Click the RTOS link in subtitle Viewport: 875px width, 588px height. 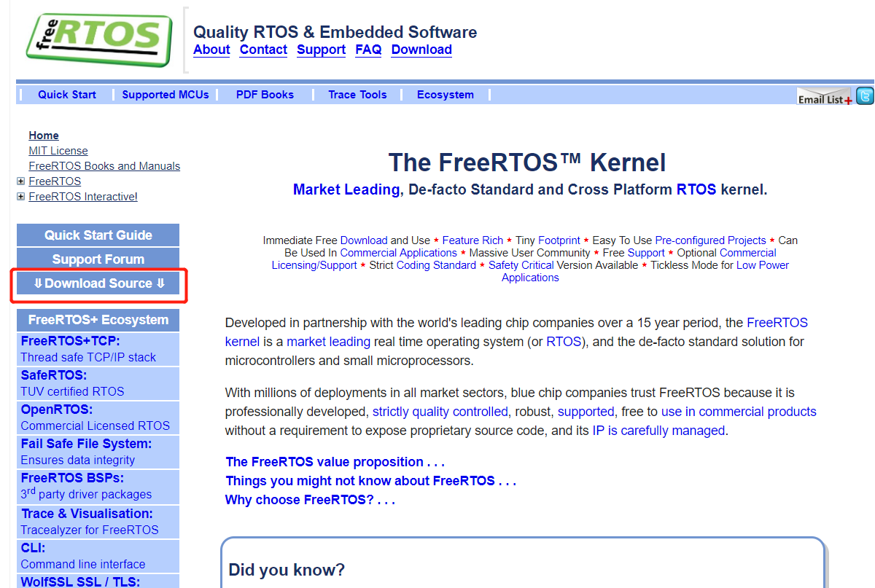pyautogui.click(x=696, y=189)
